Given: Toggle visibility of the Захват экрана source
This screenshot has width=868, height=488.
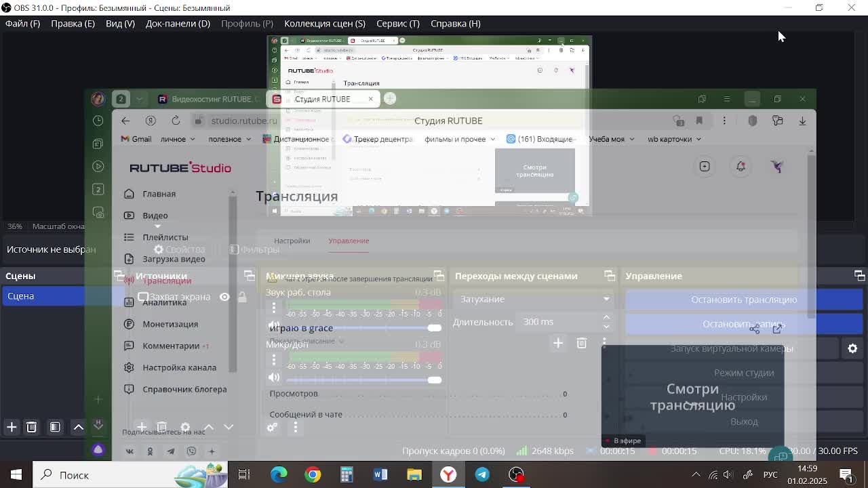Looking at the screenshot, I should pos(224,297).
